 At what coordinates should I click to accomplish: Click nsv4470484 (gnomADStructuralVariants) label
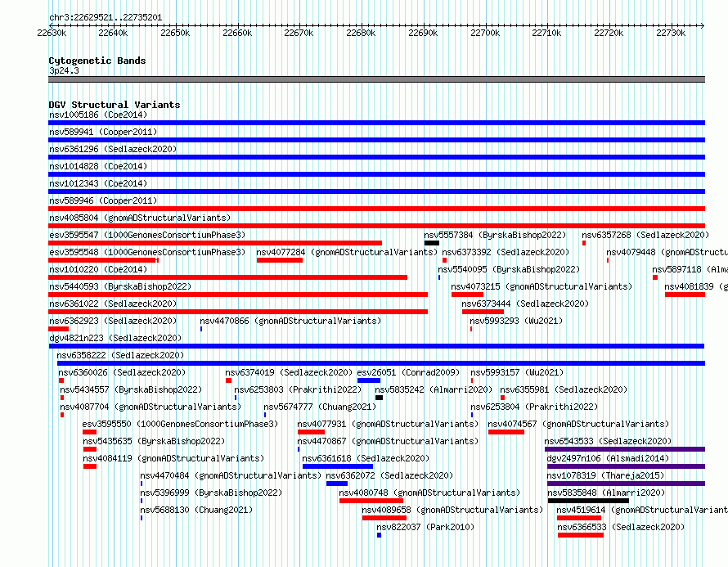[x=231, y=475]
